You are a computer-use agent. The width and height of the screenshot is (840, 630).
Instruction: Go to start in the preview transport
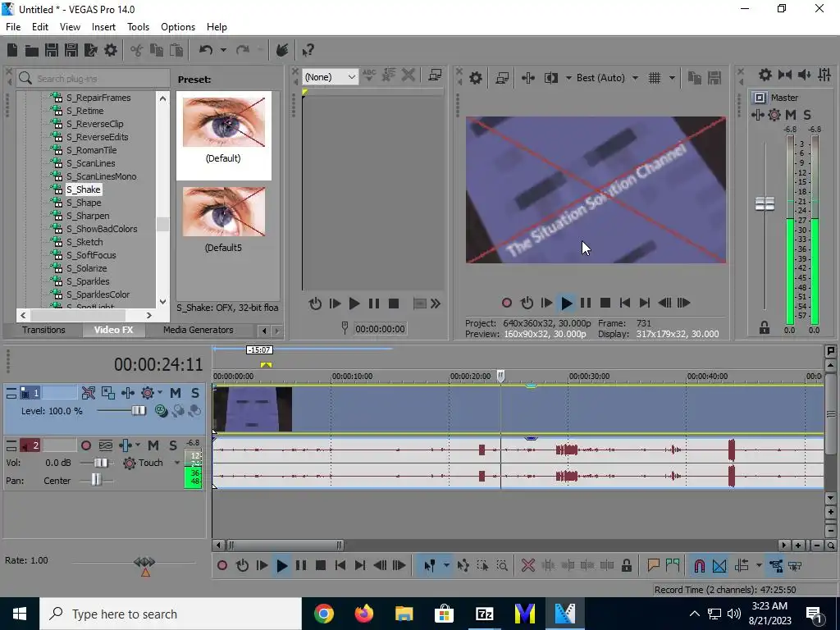(x=624, y=304)
